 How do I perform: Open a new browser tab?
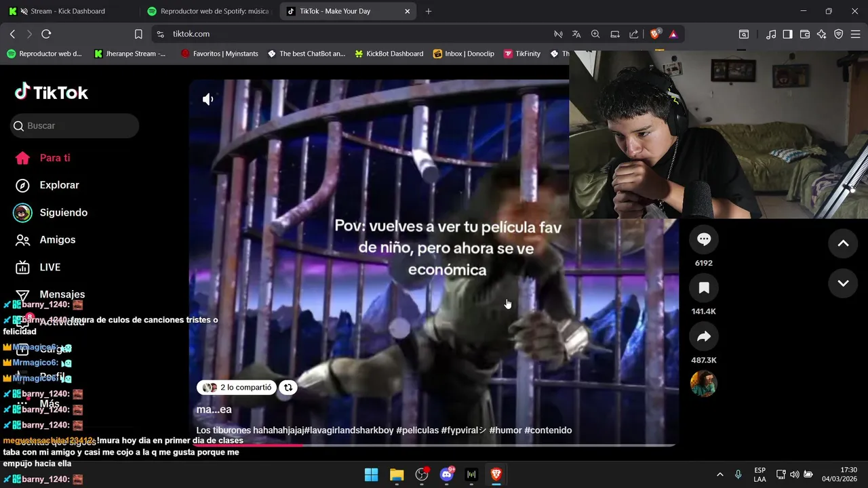click(x=429, y=12)
